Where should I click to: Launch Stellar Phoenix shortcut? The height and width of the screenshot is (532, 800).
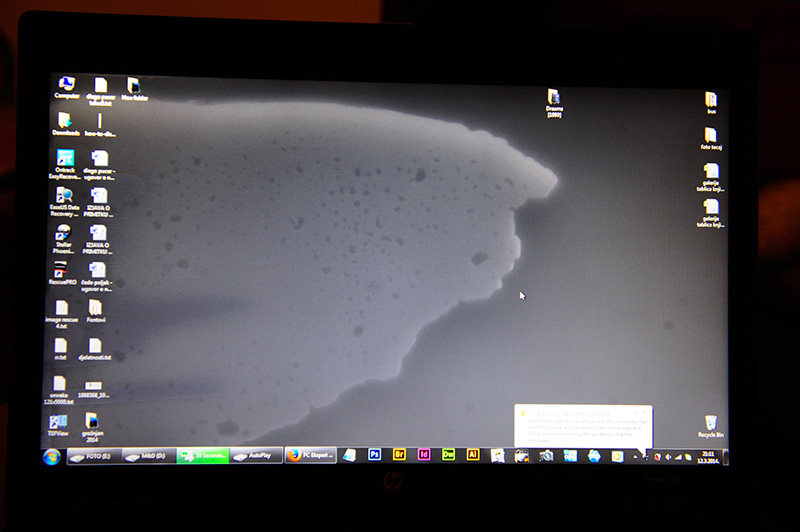(x=63, y=239)
